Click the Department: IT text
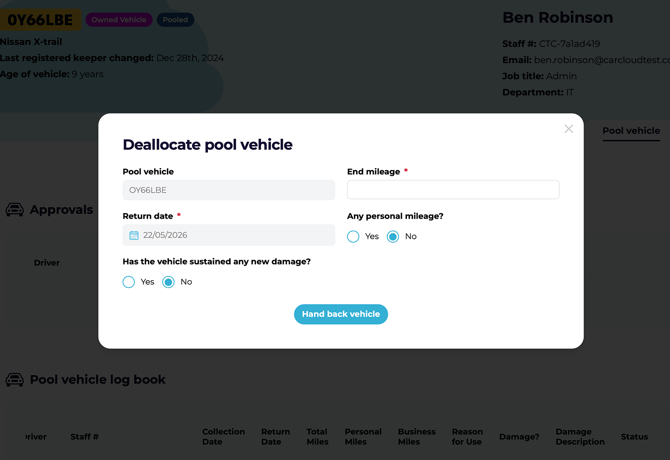The image size is (670, 460). [x=538, y=92]
